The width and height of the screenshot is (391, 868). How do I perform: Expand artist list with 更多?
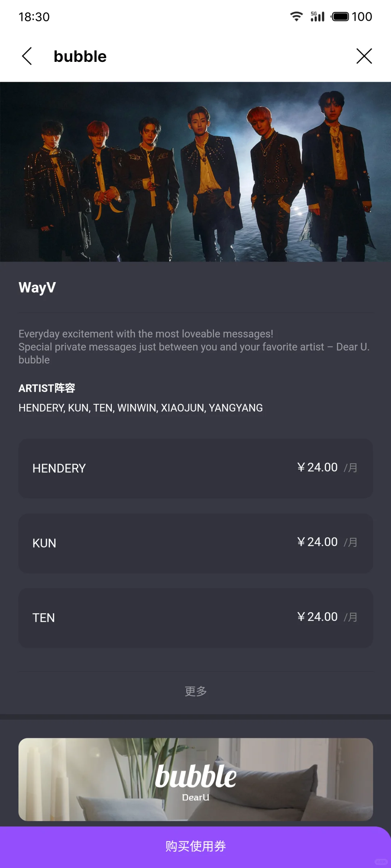click(x=195, y=691)
